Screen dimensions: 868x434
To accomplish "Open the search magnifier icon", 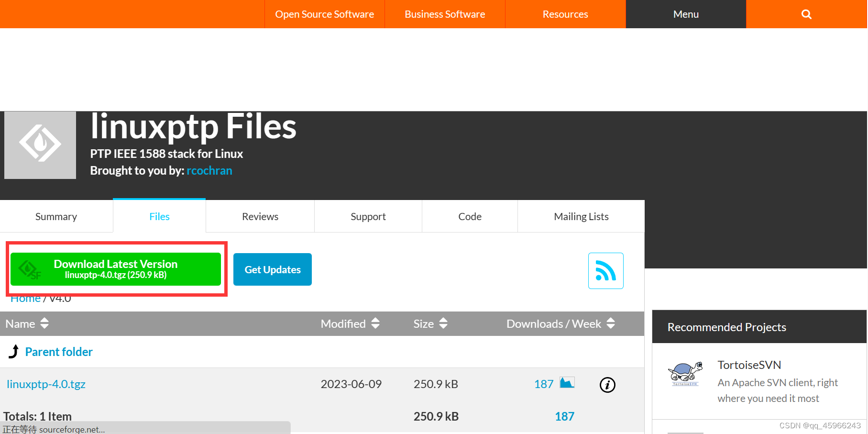I will click(x=806, y=14).
